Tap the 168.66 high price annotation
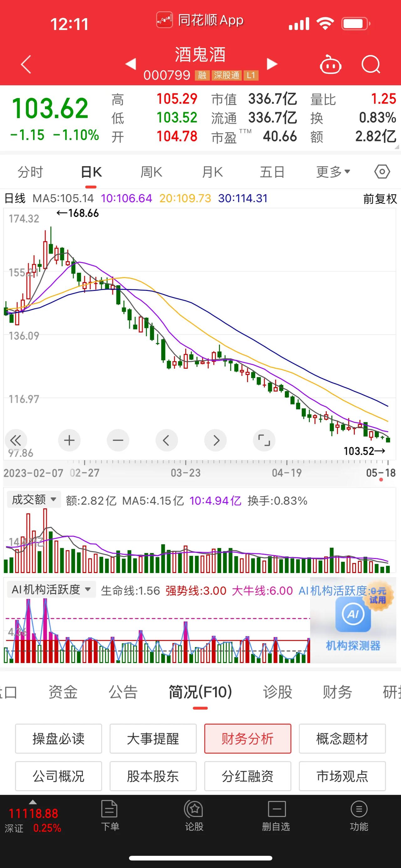This screenshot has width=401, height=868. (77, 213)
